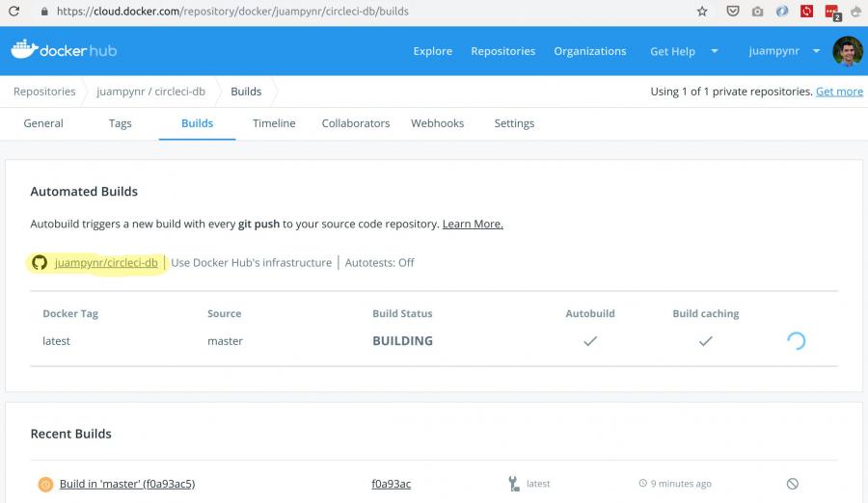The height and width of the screenshot is (503, 868).
Task: Toggle the Build caching checkmark for latest
Action: click(705, 341)
